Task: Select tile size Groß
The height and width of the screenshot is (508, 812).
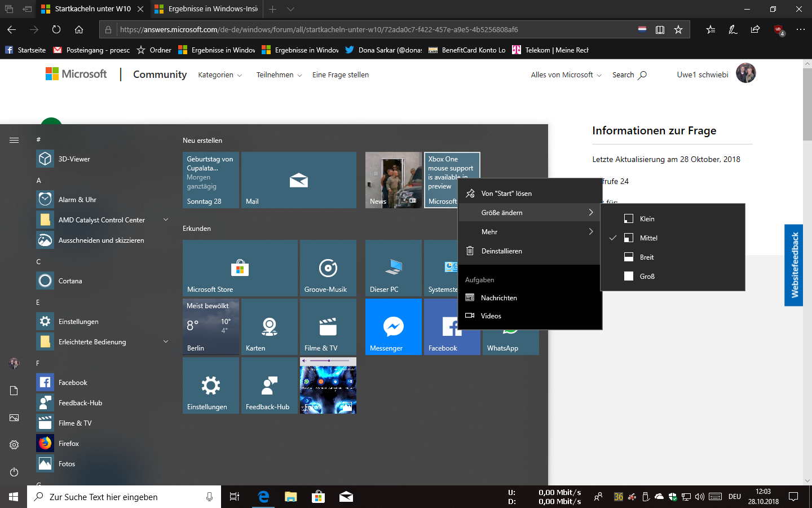Action: coord(673,277)
